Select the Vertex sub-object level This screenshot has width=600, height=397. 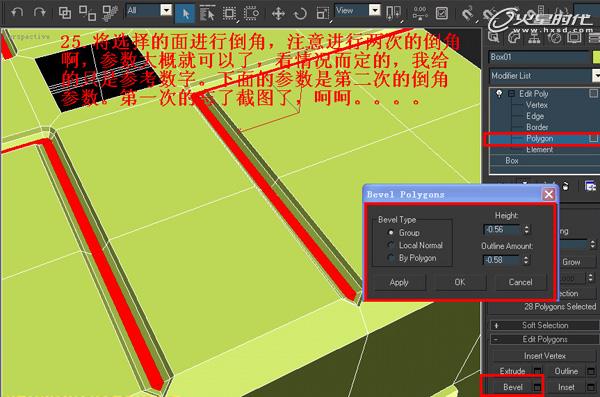point(536,105)
